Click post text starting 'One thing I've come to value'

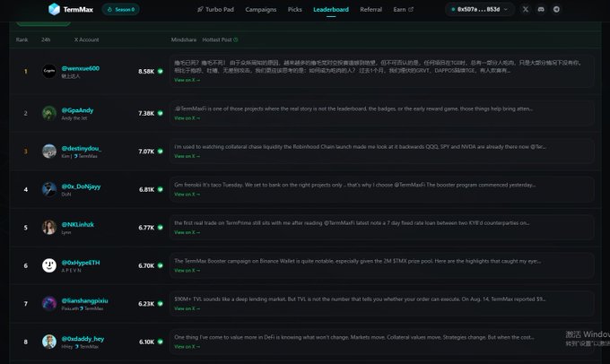point(354,338)
